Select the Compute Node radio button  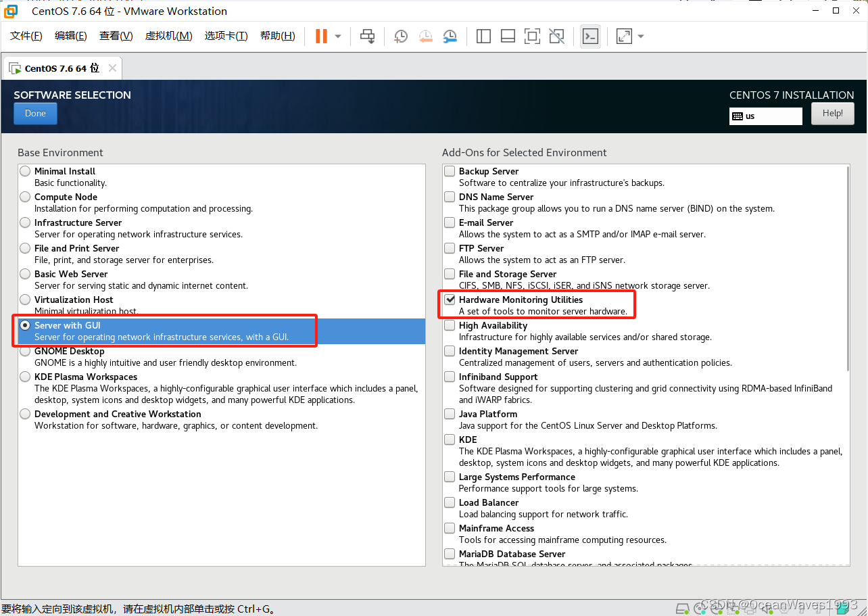[x=25, y=197]
